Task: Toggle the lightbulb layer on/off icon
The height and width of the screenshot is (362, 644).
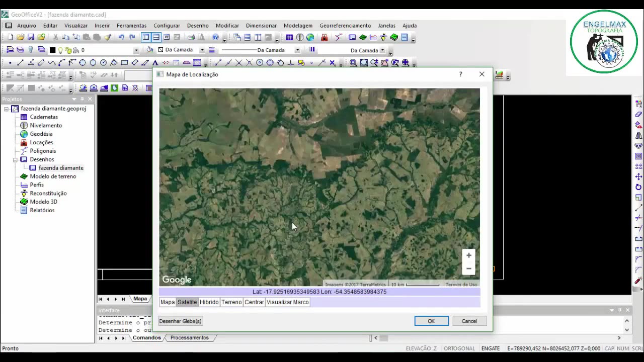Action: [60, 50]
